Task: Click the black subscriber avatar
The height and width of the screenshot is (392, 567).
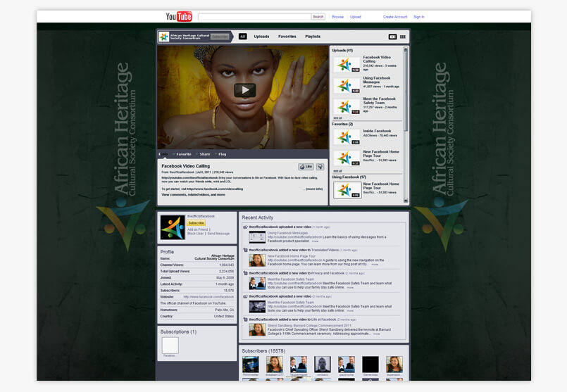Action: tap(370, 364)
